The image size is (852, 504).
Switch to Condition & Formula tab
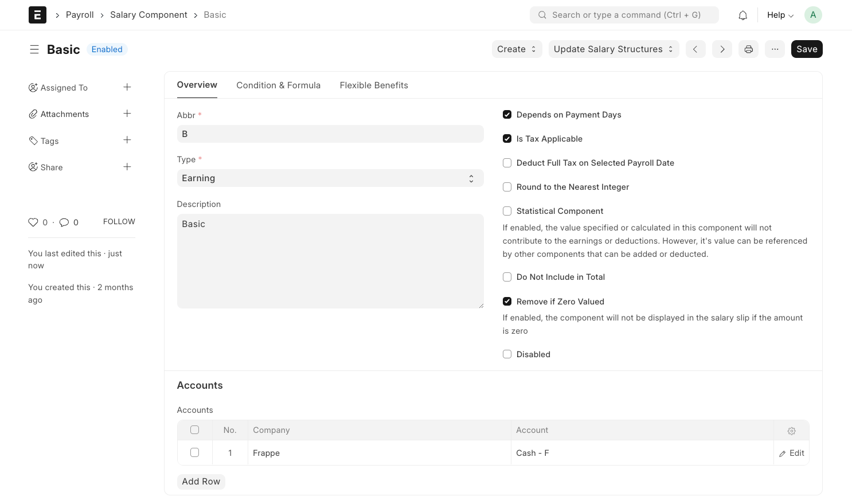[x=278, y=85]
